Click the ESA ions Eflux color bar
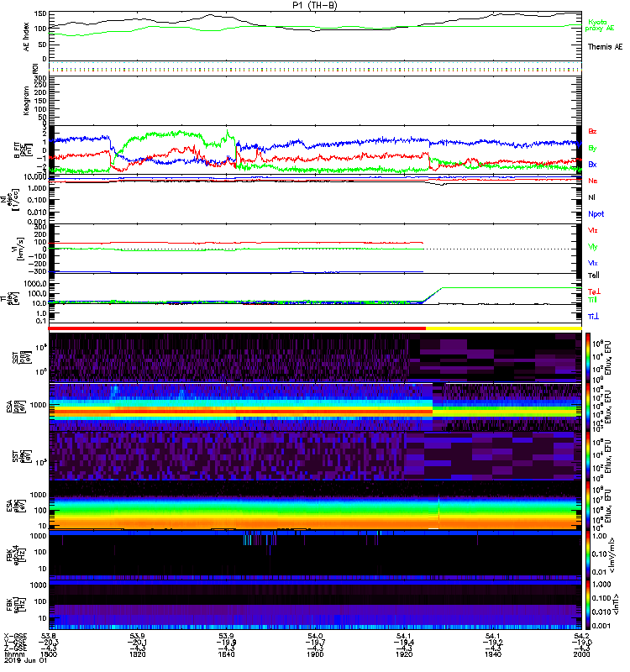The image size is (630, 672). [588, 407]
